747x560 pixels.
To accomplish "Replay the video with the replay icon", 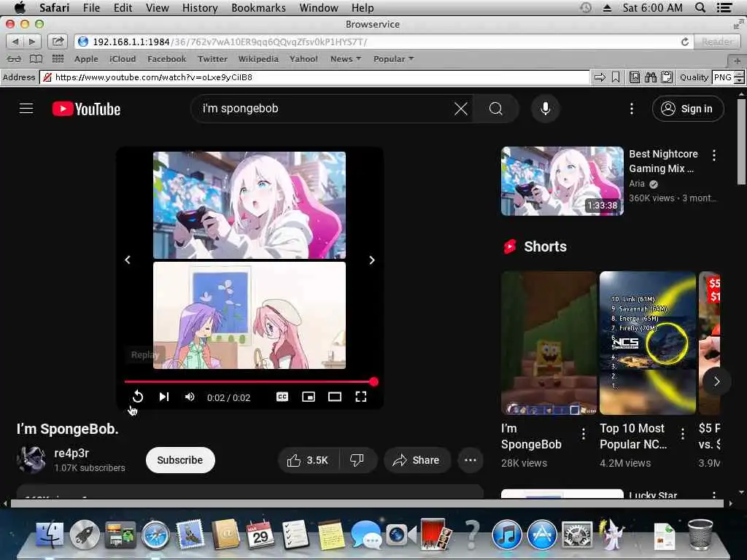I will tap(138, 397).
